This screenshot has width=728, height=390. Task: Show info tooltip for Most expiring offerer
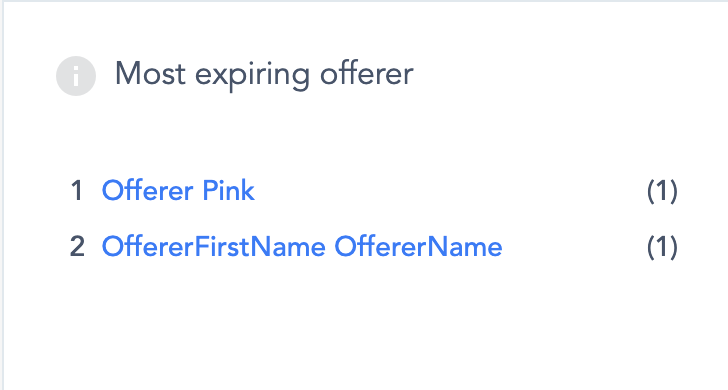coord(76,76)
